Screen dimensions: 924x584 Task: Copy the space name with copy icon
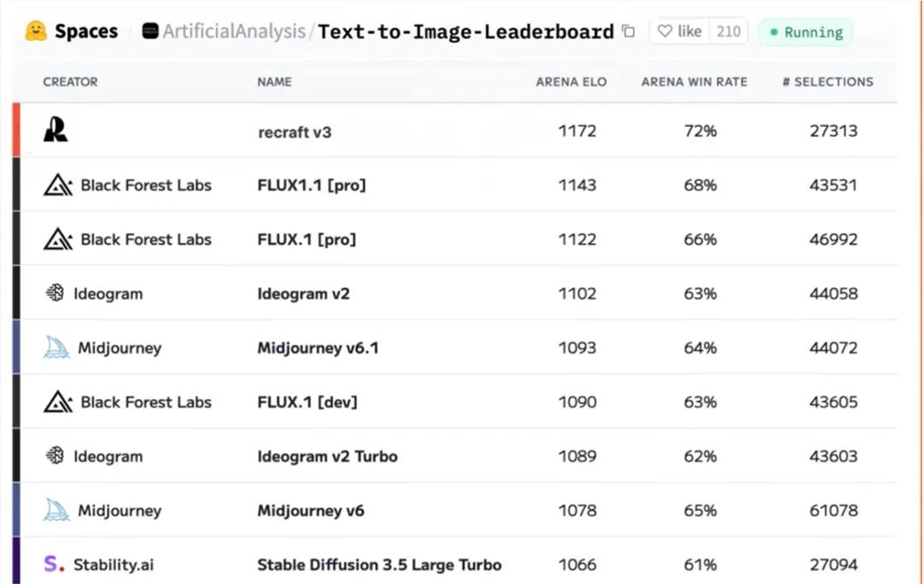click(x=629, y=31)
